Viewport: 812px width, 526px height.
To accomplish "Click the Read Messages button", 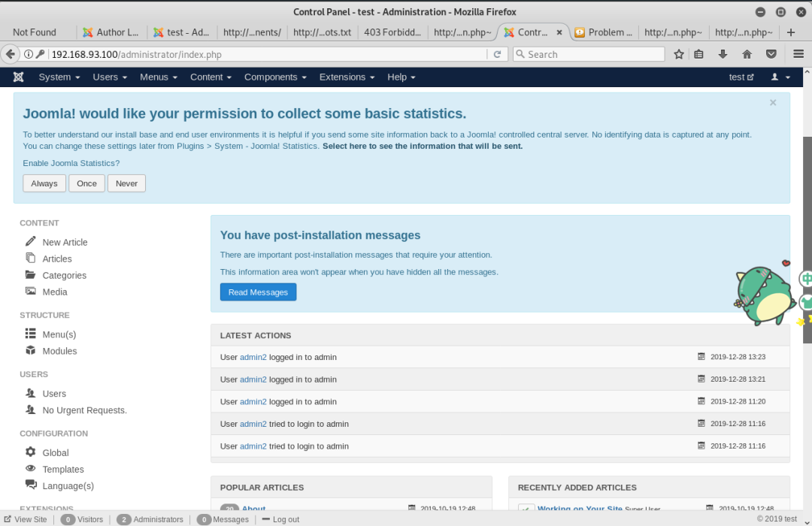I will 258,292.
